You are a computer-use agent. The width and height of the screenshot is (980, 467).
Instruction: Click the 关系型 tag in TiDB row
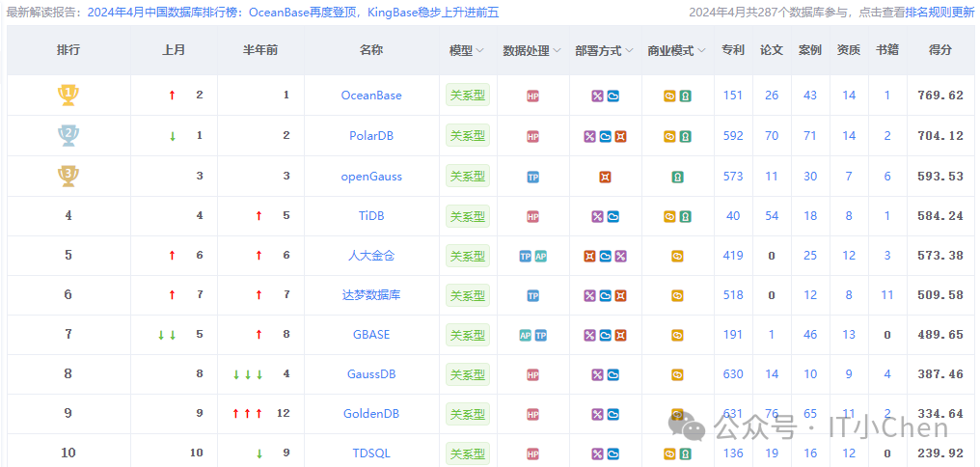(468, 216)
